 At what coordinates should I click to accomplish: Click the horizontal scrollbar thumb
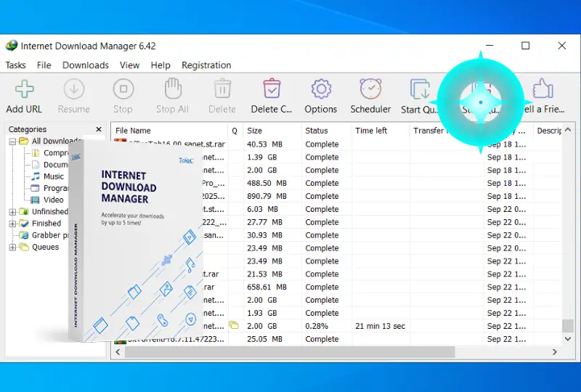pyautogui.click(x=290, y=352)
